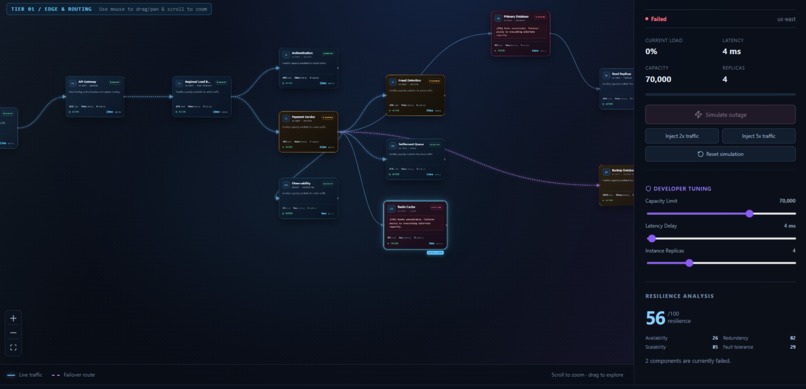
Task: Select the Observability node title
Action: click(301, 183)
